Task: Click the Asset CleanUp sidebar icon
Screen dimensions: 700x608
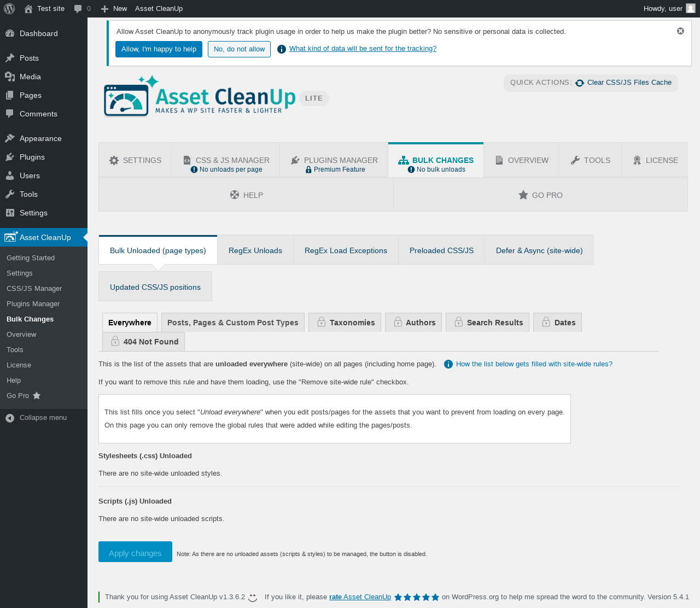Action: coord(11,237)
